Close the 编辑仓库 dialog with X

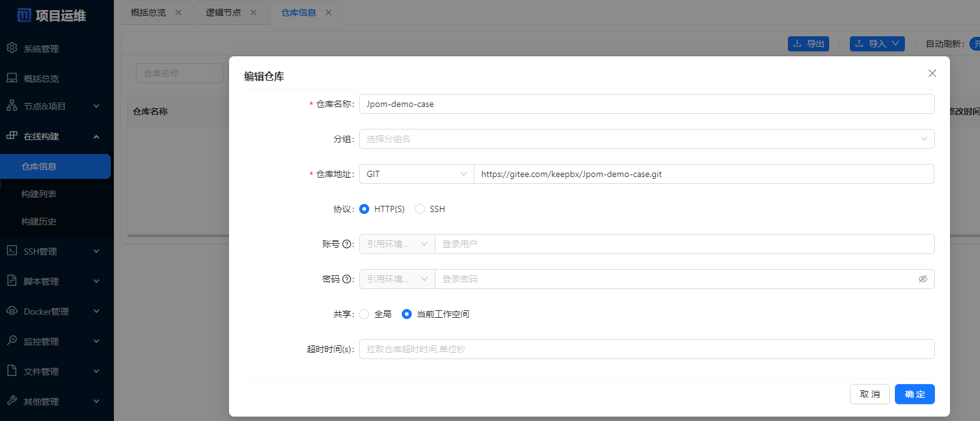[932, 73]
